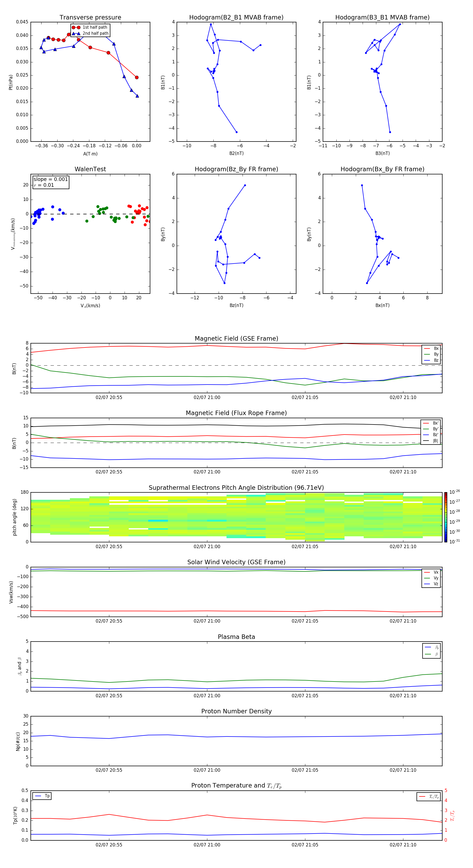
Task: Click the Bz entry in the GSE magnetic field legend
Action: (431, 360)
